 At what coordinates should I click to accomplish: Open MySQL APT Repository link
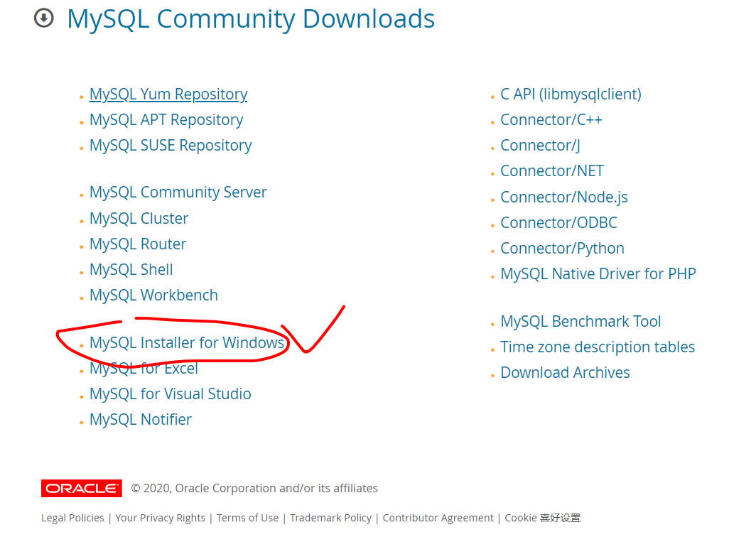(x=166, y=119)
